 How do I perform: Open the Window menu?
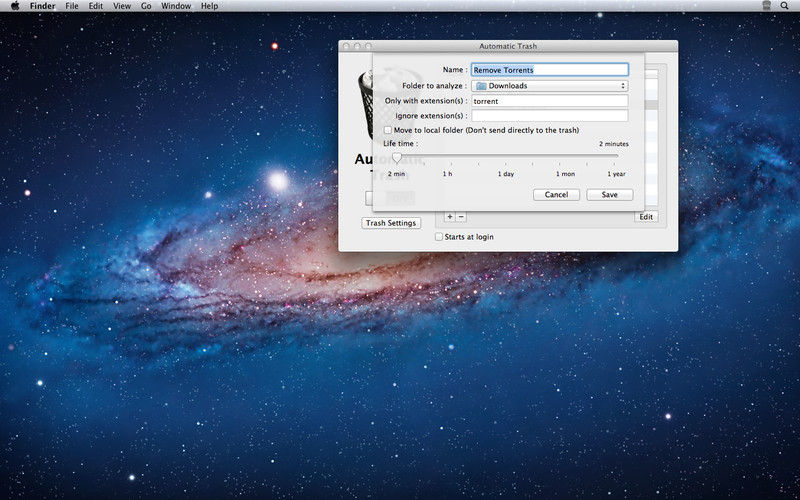click(x=176, y=6)
